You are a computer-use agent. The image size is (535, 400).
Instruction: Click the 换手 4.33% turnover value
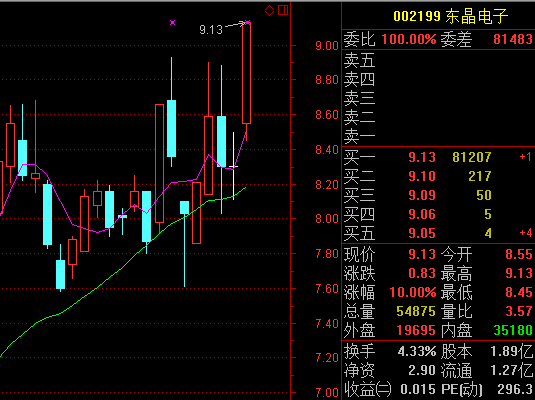(x=417, y=351)
